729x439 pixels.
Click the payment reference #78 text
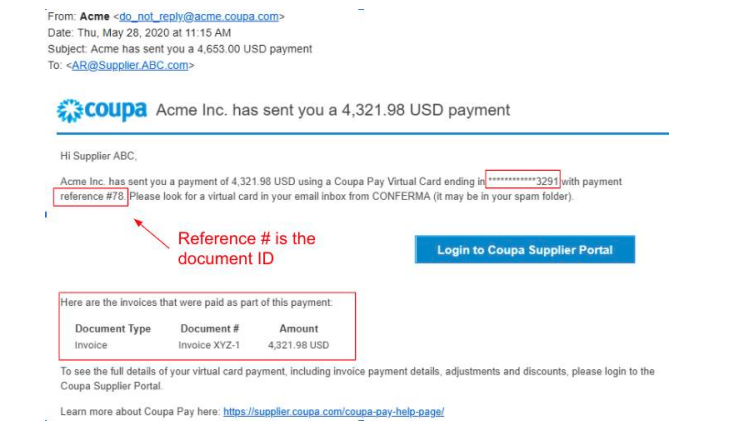tap(92, 196)
